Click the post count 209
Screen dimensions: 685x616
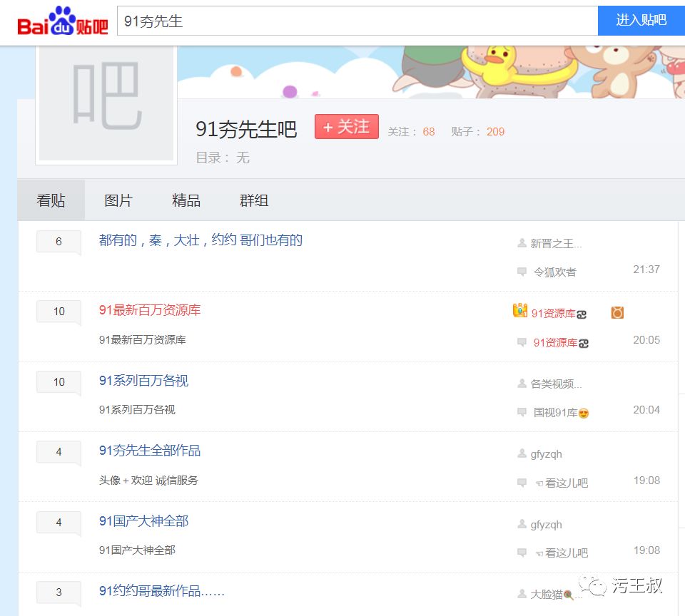pyautogui.click(x=495, y=132)
